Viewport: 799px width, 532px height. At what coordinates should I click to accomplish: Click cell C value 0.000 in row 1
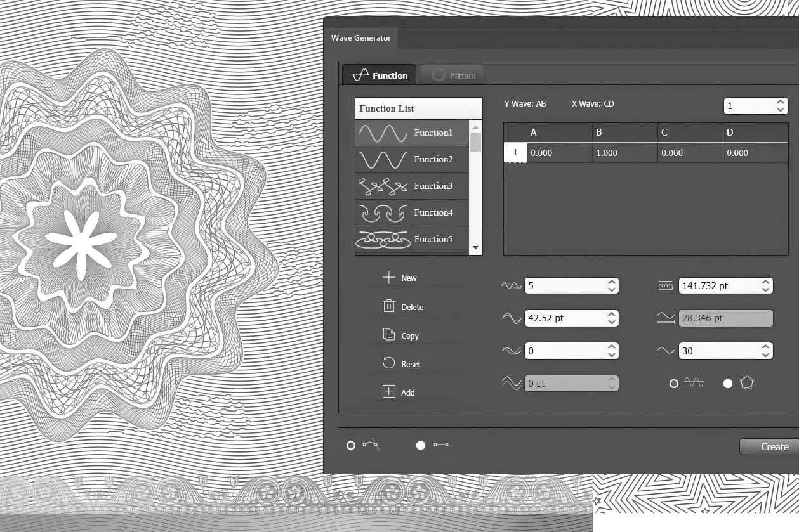[690, 153]
